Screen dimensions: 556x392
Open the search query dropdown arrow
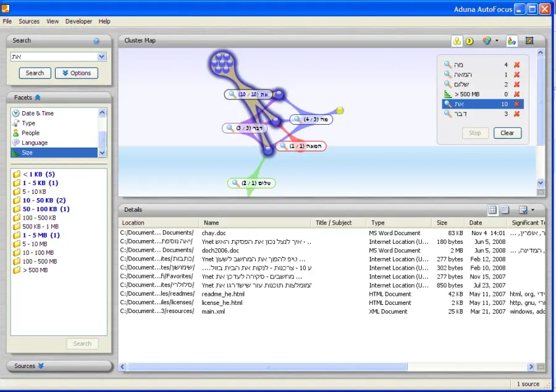coord(102,57)
